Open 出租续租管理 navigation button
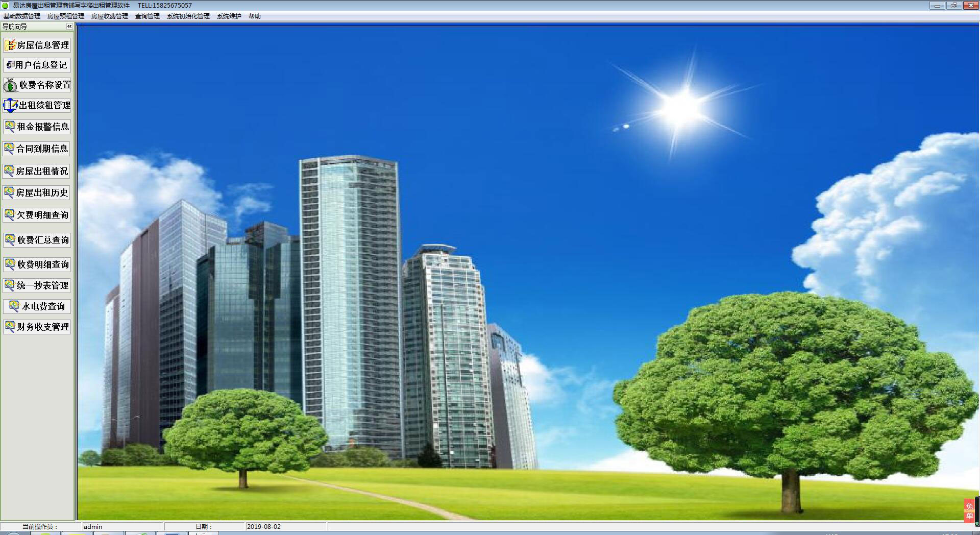Screen dimensions: 980x535 click(x=37, y=105)
